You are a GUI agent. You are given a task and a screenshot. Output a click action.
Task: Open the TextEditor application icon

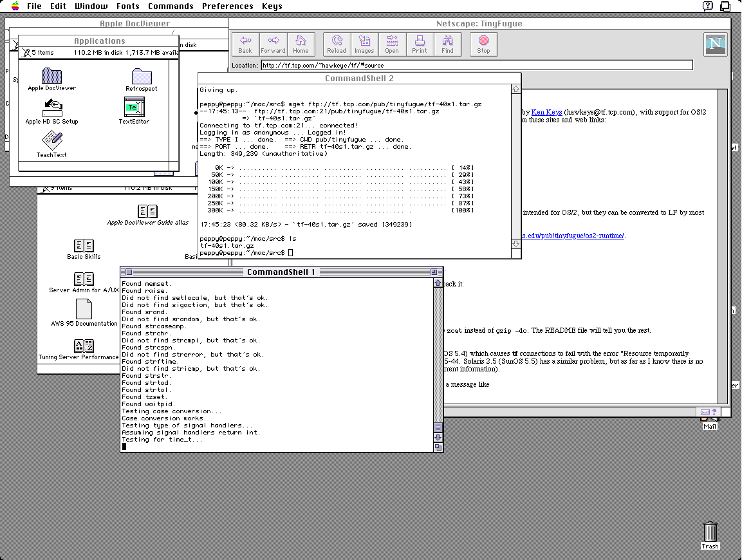134,107
